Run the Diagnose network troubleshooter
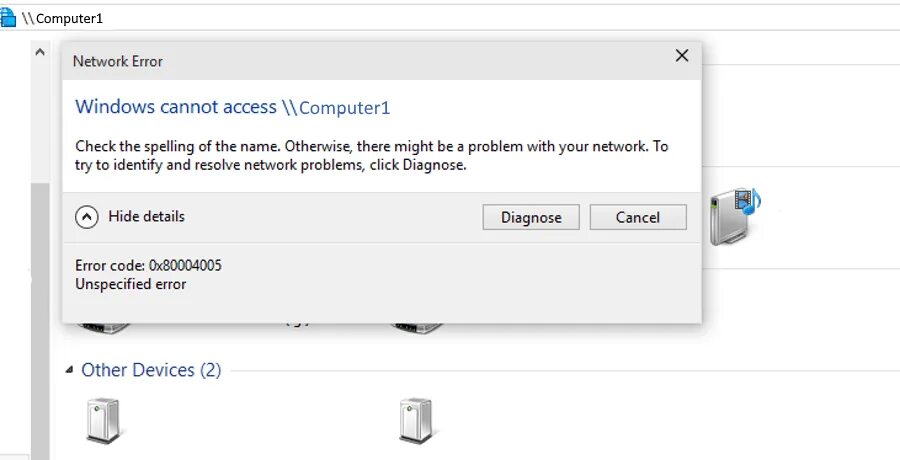This screenshot has height=460, width=900. click(x=531, y=217)
